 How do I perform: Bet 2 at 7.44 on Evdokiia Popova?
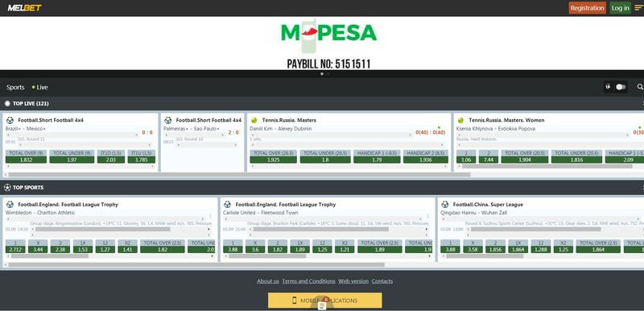[x=489, y=156]
